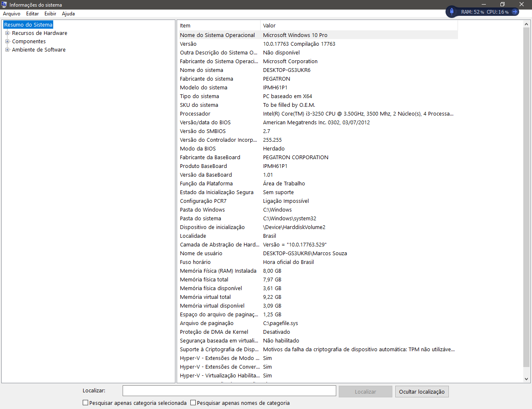This screenshot has width=532, height=409.
Task: Click the 255.255 controller version value
Action: click(x=272, y=140)
